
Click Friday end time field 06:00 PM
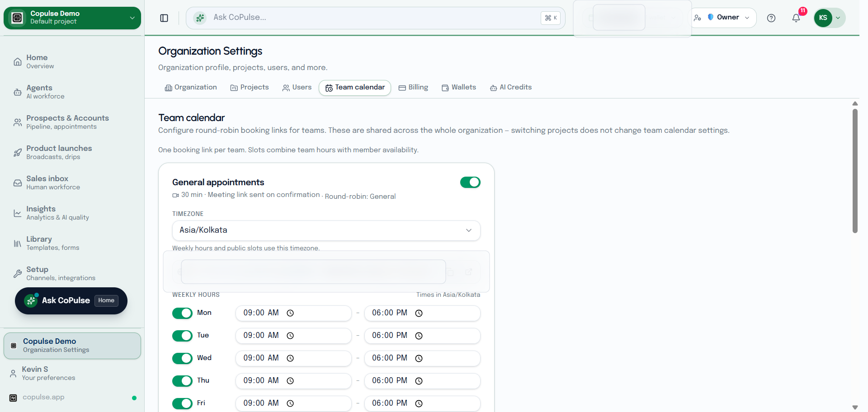(x=422, y=403)
